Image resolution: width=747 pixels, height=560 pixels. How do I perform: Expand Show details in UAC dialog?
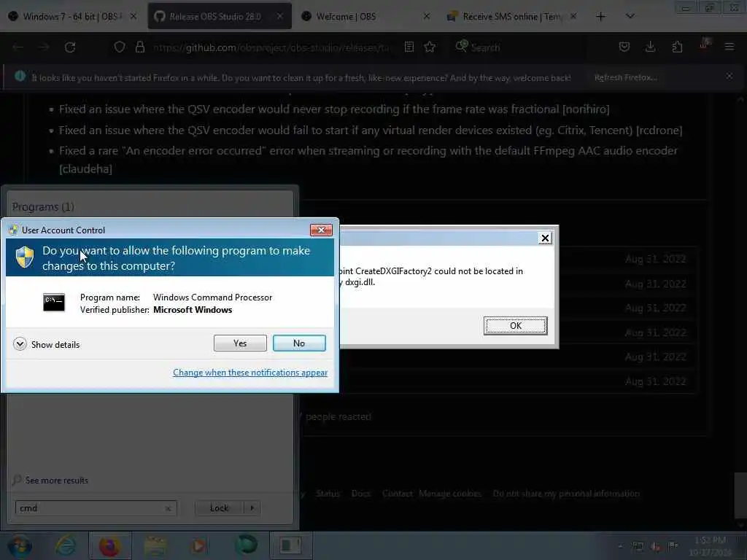pos(47,344)
